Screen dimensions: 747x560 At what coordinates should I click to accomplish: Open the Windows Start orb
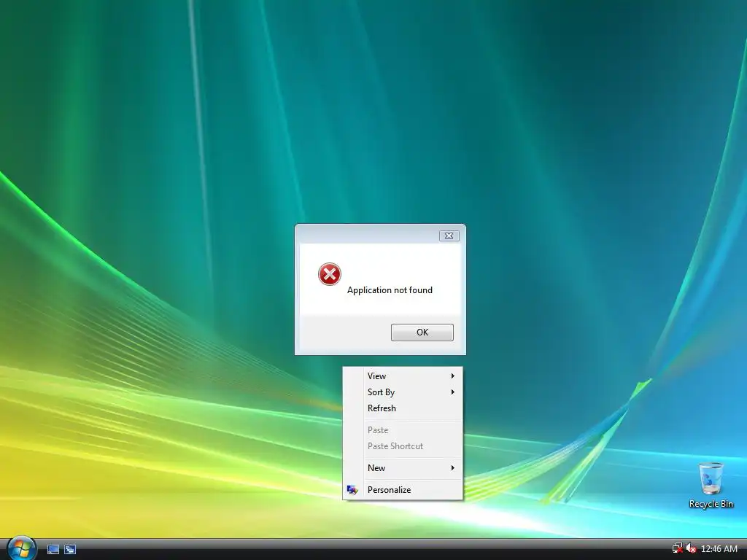(21, 548)
